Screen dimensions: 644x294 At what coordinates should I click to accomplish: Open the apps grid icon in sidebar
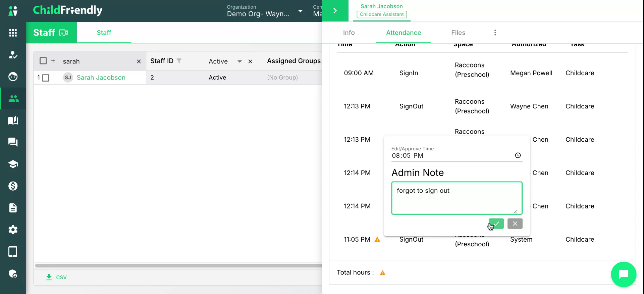[13, 33]
